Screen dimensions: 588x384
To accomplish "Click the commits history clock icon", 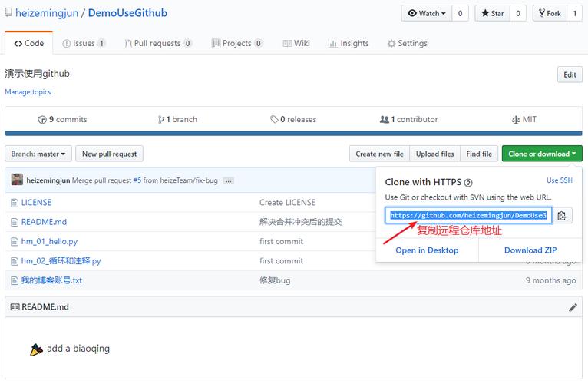I will 42,120.
